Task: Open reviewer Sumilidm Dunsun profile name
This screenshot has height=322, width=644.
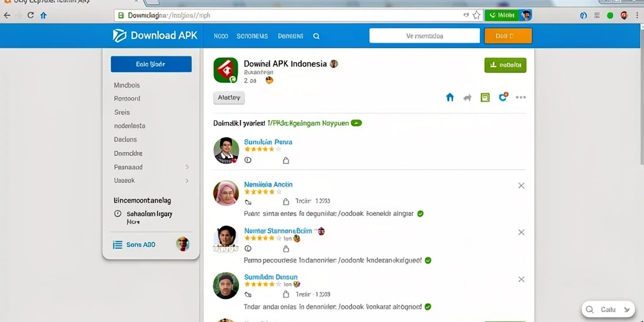Action: [270, 277]
